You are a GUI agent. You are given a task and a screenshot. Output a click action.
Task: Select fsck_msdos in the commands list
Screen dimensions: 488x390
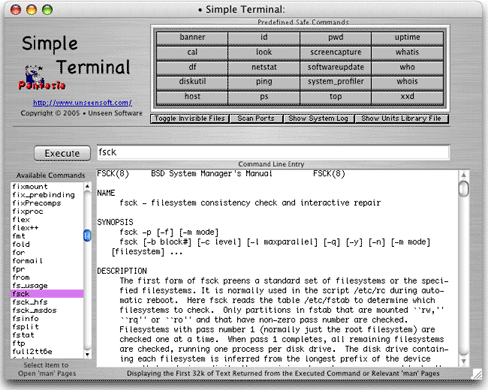(47, 310)
